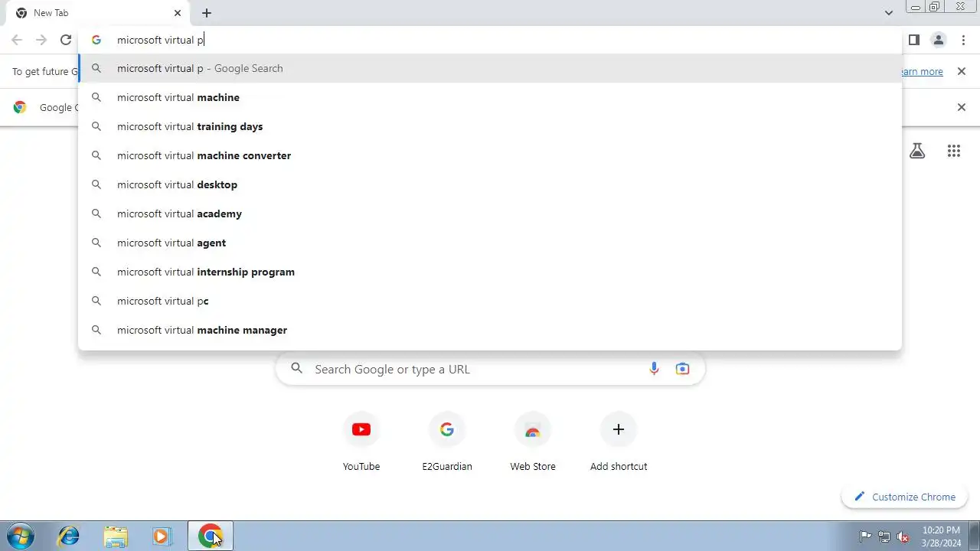This screenshot has height=551, width=980.
Task: Select suggestion 'microsoft virtual machine manager'
Action: [x=490, y=330]
